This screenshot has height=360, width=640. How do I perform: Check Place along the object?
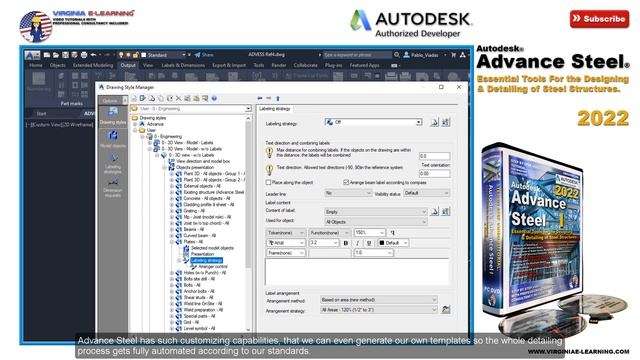269,182
